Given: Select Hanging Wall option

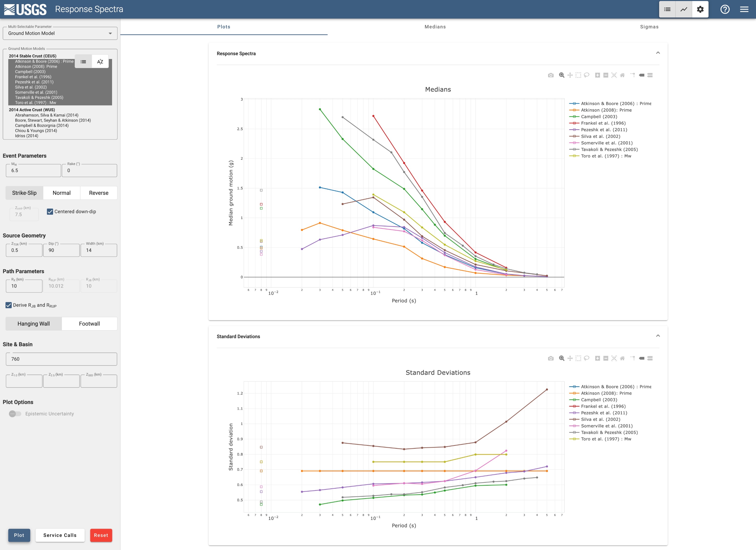Looking at the screenshot, I should pos(34,324).
